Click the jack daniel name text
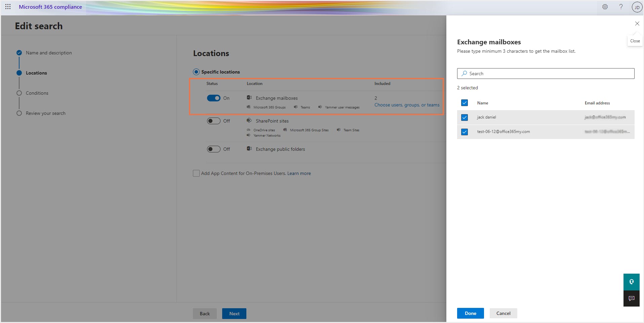The height and width of the screenshot is (323, 644). (x=486, y=117)
